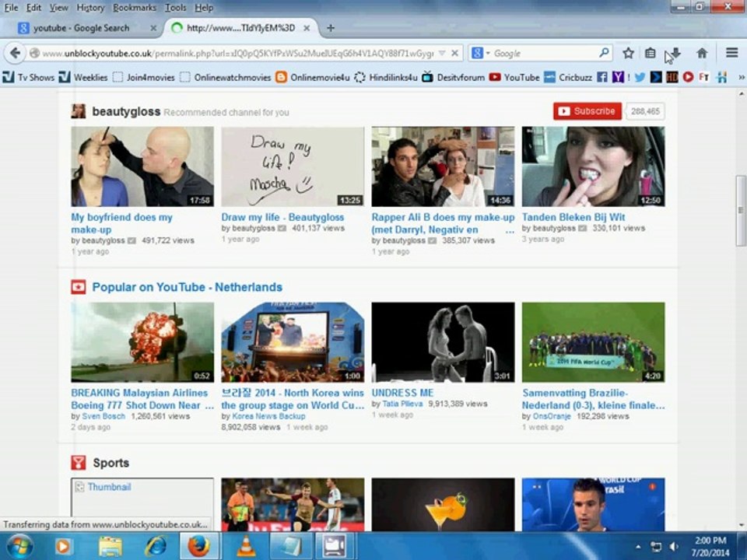The width and height of the screenshot is (747, 560).
Task: Open the orange cocktail Sports thumbnail
Action: (443, 504)
